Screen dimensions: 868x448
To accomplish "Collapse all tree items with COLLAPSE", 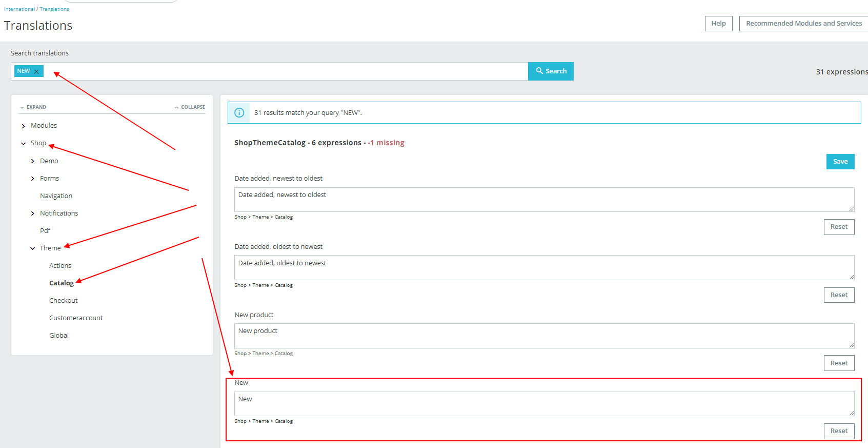I will (190, 107).
